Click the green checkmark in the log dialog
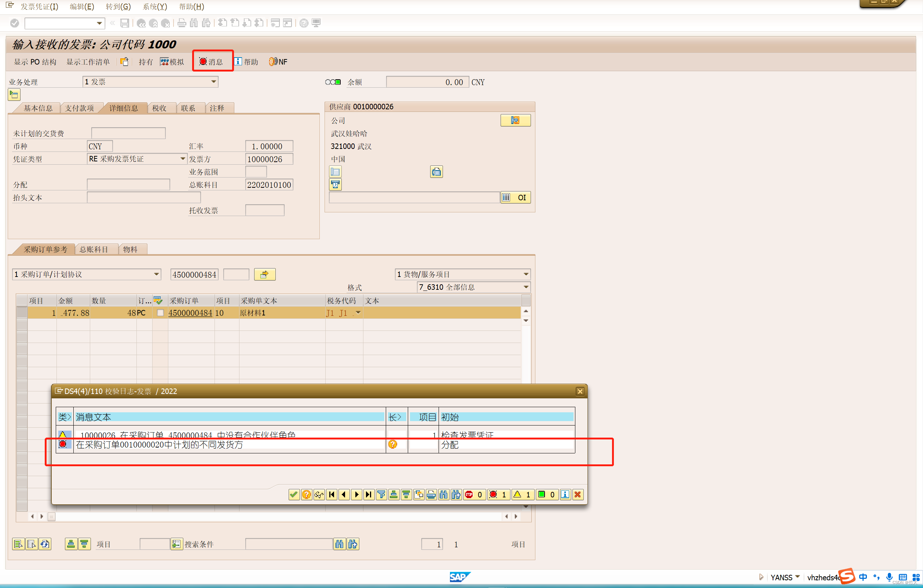The width and height of the screenshot is (923, 588). tap(294, 494)
